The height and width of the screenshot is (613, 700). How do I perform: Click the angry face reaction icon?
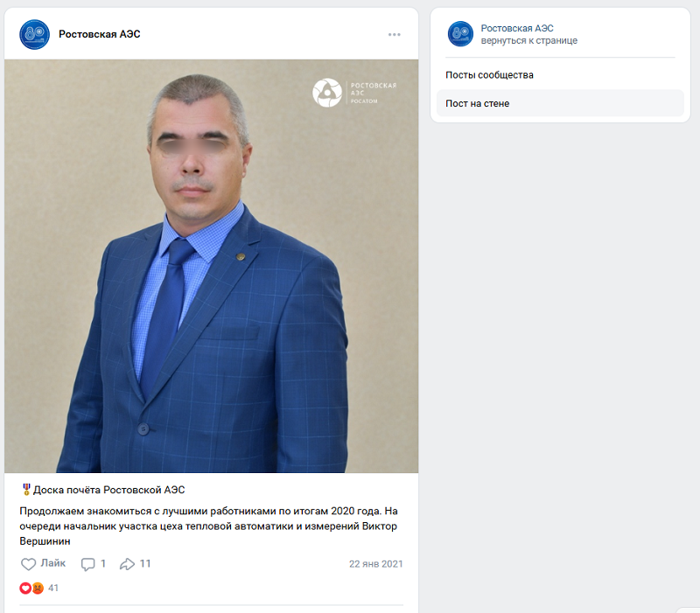(x=38, y=588)
